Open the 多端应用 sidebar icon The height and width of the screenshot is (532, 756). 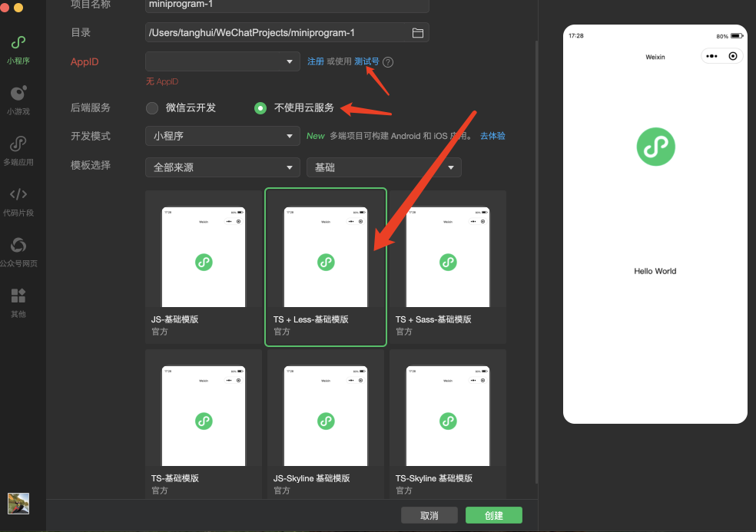click(x=18, y=144)
